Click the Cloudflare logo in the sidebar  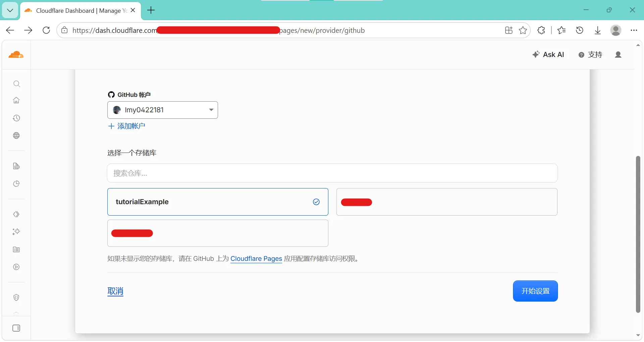[16, 55]
